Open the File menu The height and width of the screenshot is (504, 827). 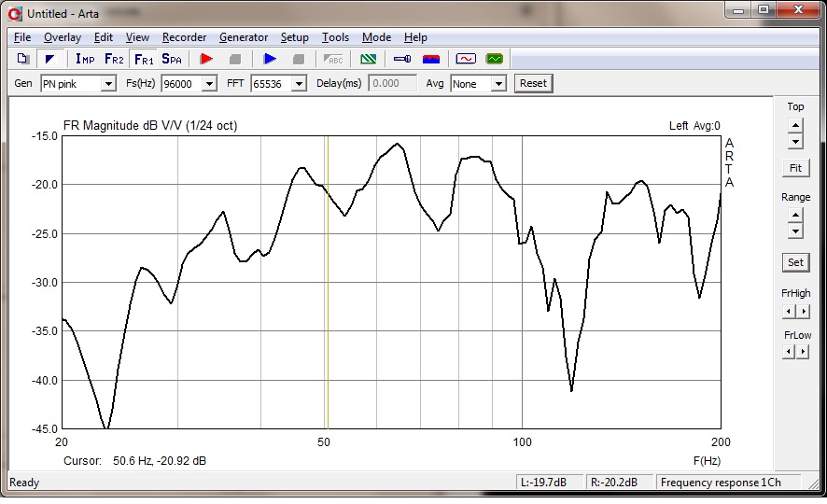pos(22,37)
